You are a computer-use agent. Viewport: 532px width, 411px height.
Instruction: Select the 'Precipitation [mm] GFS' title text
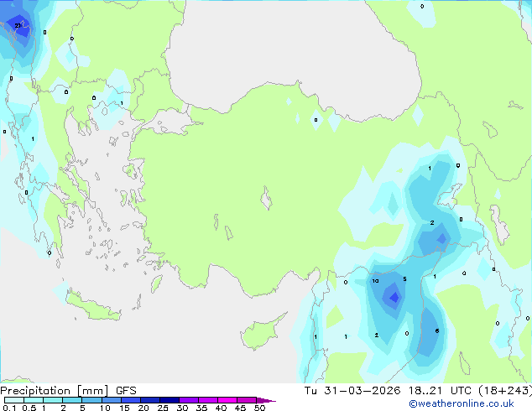68,391
